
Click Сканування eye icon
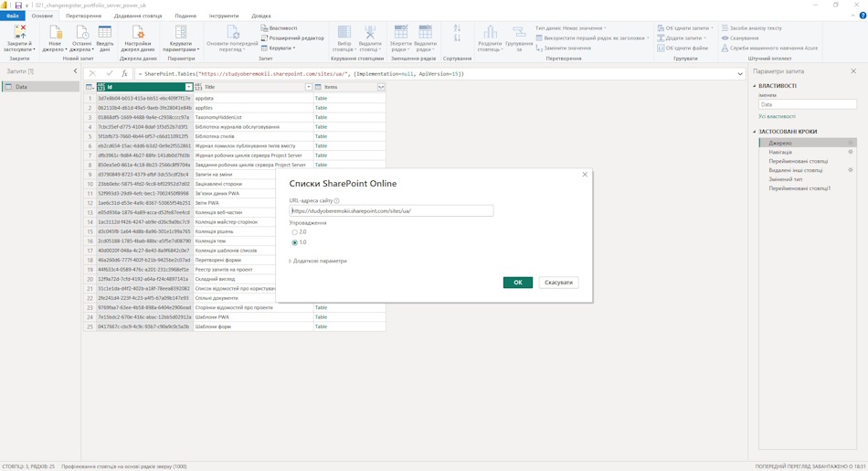tap(725, 37)
